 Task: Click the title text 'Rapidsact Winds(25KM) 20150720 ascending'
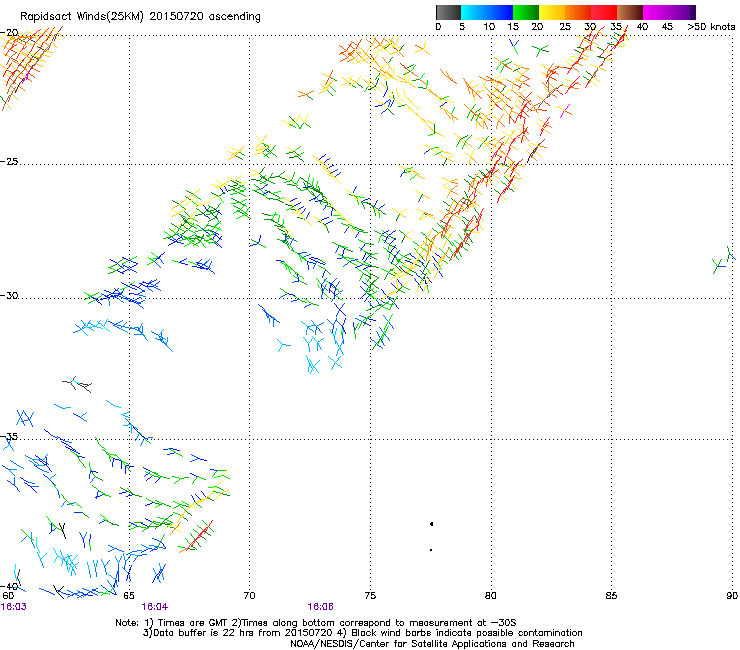140,17
